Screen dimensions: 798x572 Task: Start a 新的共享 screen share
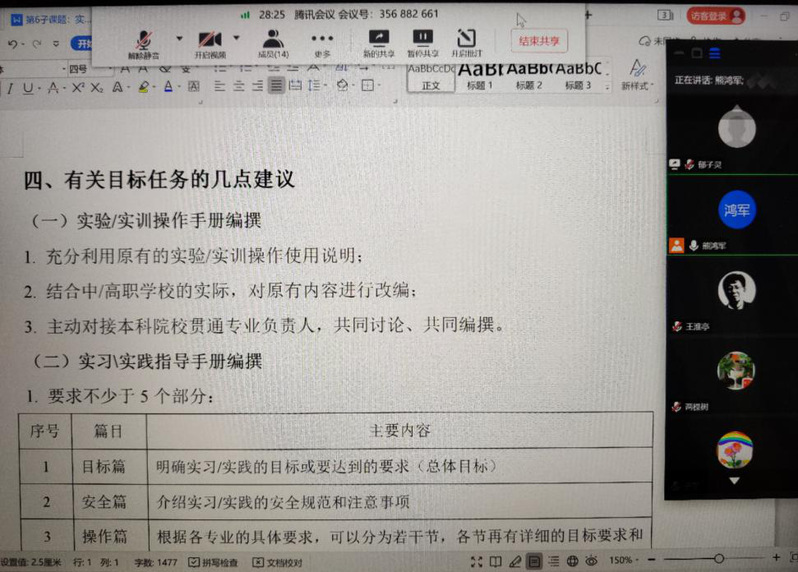[378, 42]
